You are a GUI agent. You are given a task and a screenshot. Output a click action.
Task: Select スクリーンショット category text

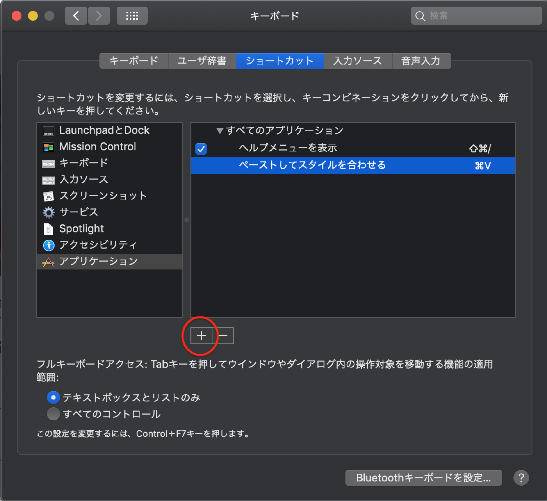pyautogui.click(x=103, y=196)
